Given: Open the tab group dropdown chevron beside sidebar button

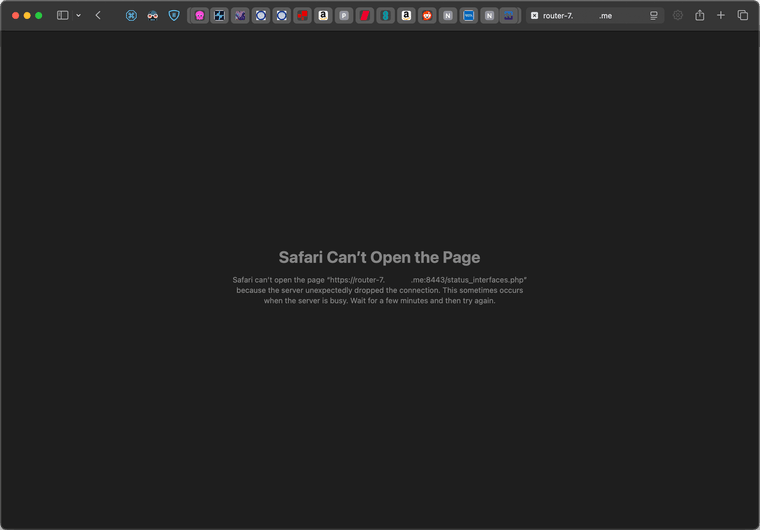Looking at the screenshot, I should pyautogui.click(x=79, y=16).
